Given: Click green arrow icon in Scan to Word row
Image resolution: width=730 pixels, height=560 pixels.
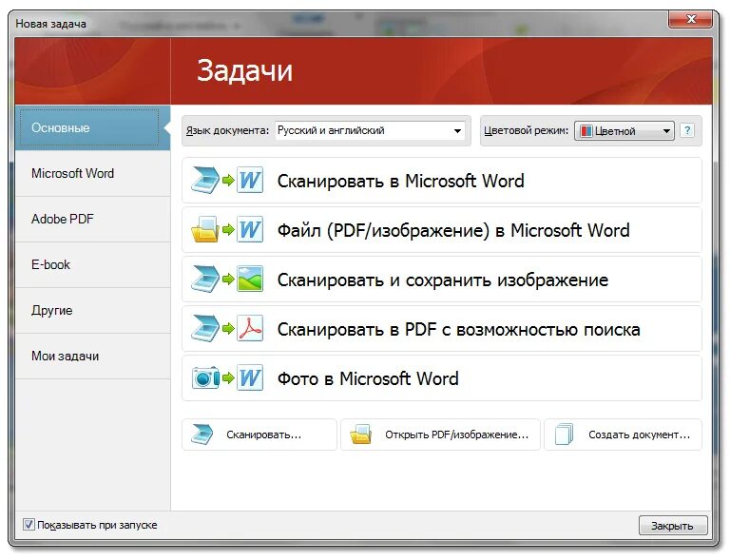Looking at the screenshot, I should pyautogui.click(x=228, y=180).
